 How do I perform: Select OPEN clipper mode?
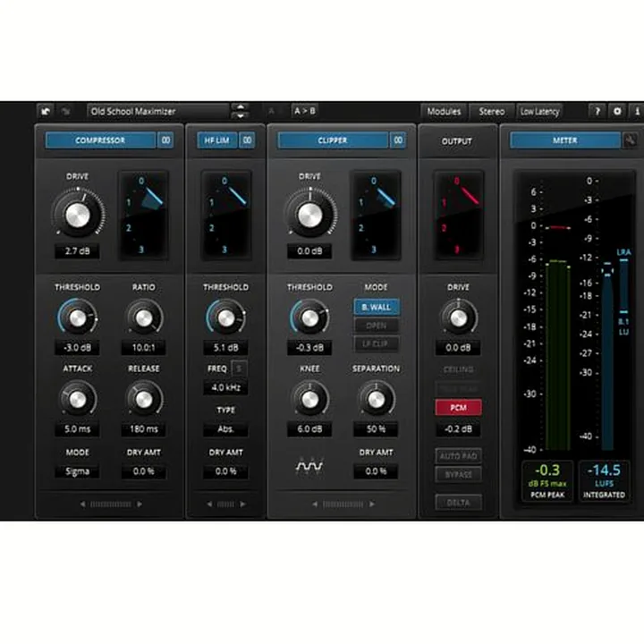(x=376, y=326)
